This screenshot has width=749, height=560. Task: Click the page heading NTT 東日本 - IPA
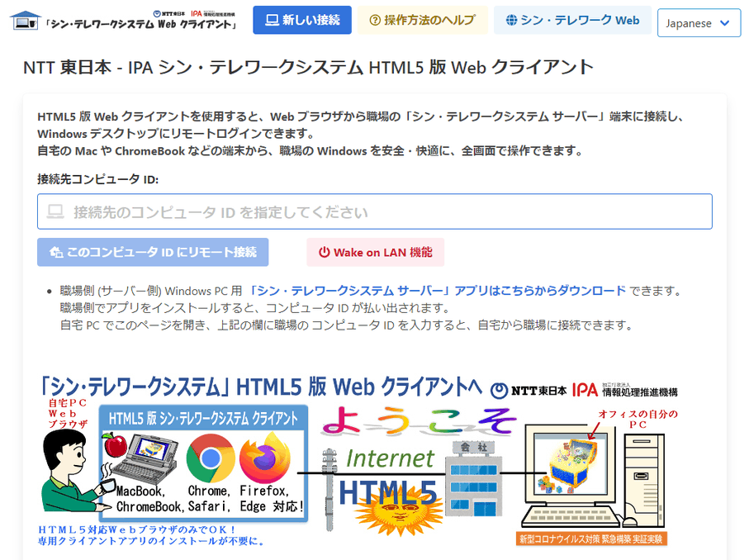coord(309,67)
